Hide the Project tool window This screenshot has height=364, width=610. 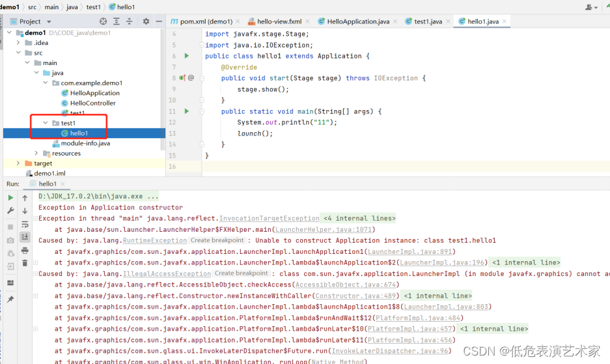(x=159, y=21)
